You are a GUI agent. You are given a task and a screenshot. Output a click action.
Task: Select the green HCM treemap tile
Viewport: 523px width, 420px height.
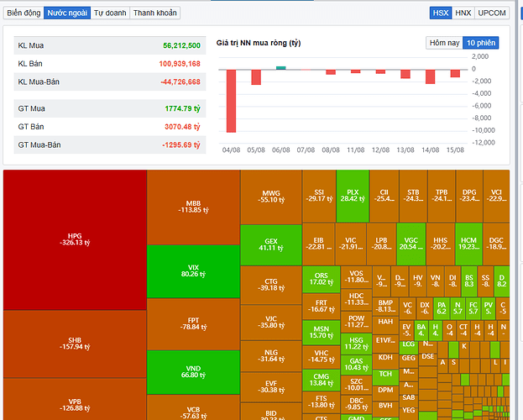click(x=468, y=244)
